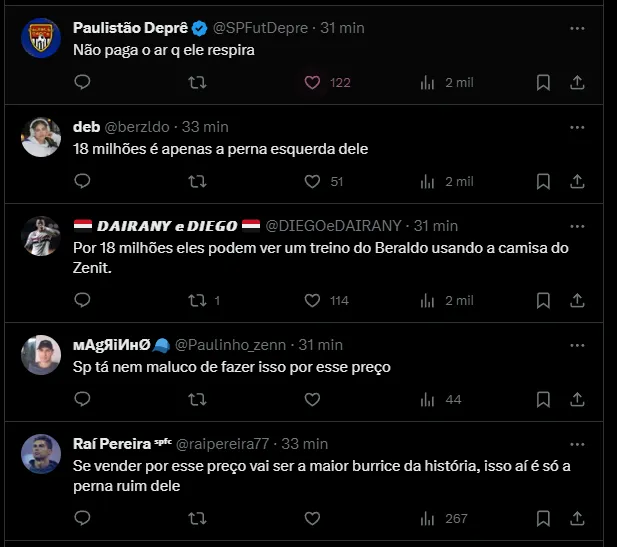Share the DAIRANY e DIEGO tweet
617x547 pixels.
coord(577,300)
